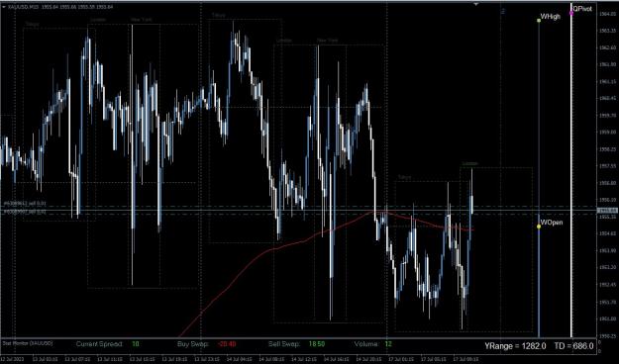619x364 pixels.
Task: Click the WHigh label
Action: (550, 17)
